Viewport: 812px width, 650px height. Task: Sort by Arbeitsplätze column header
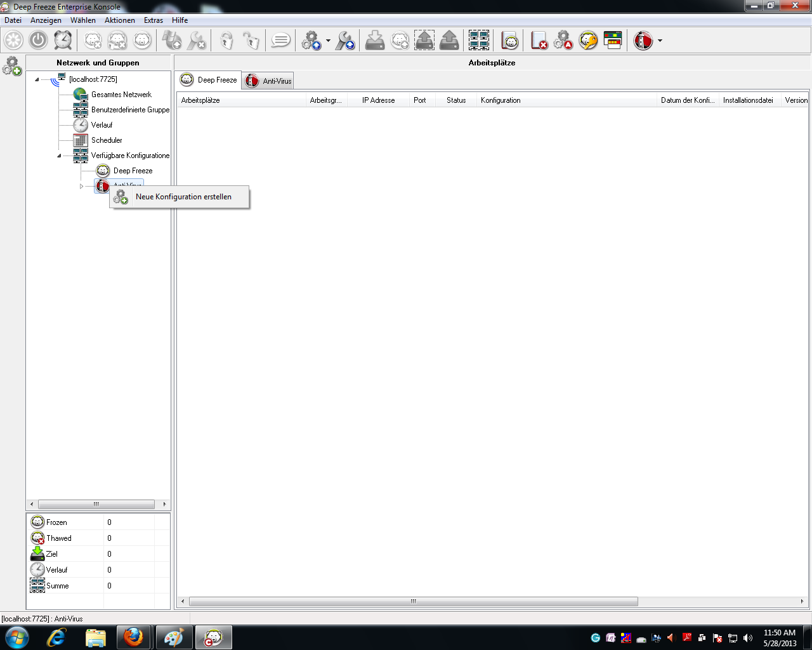[241, 100]
